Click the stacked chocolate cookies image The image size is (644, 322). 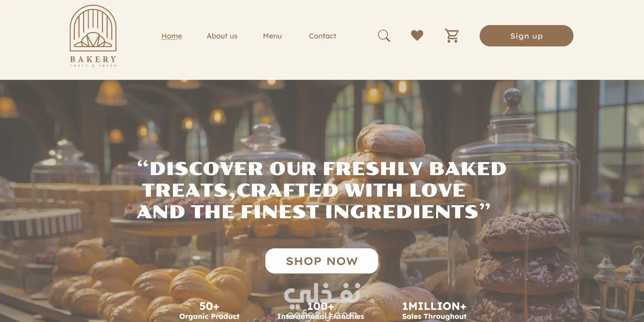[527, 266]
